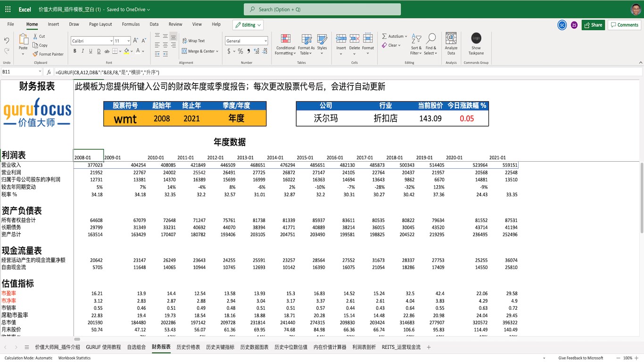Expand the AutoSum dropdown

406,36
